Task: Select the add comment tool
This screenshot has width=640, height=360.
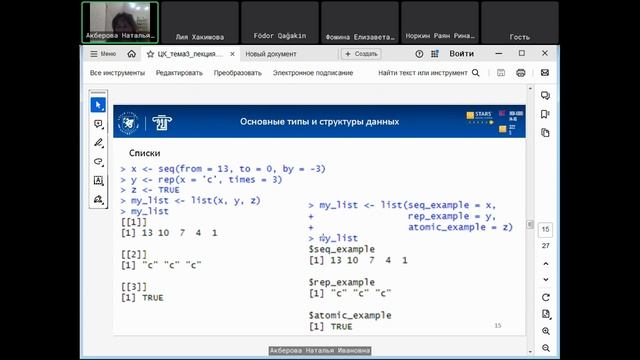Action: (98, 124)
